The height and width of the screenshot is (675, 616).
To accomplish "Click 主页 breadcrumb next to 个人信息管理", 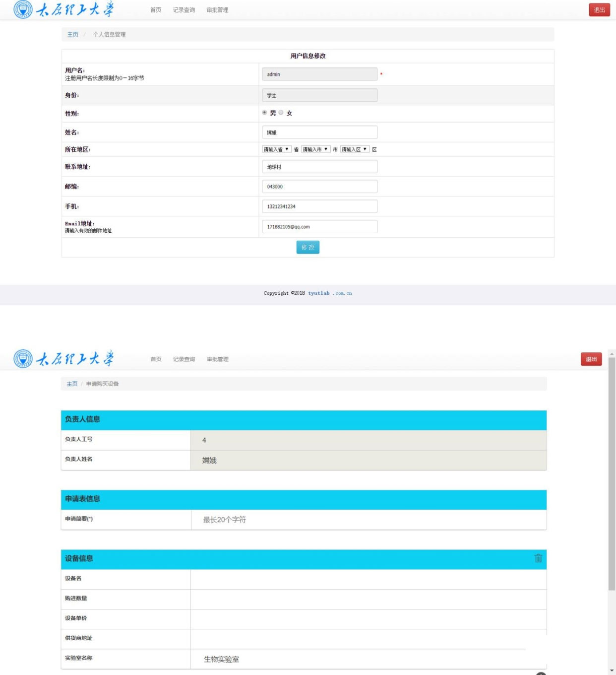I will (x=72, y=34).
